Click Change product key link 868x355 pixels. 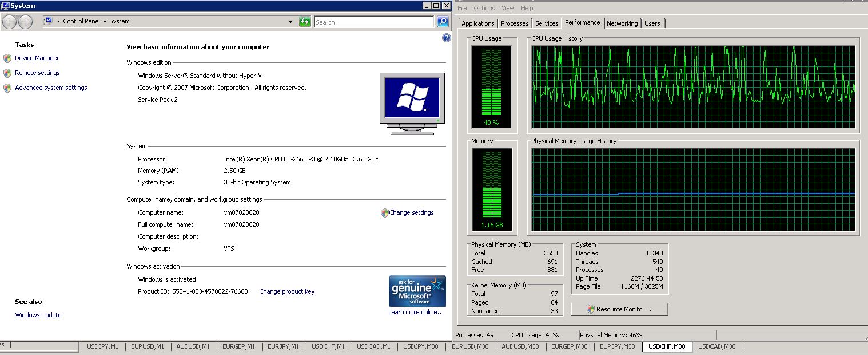pyautogui.click(x=286, y=291)
